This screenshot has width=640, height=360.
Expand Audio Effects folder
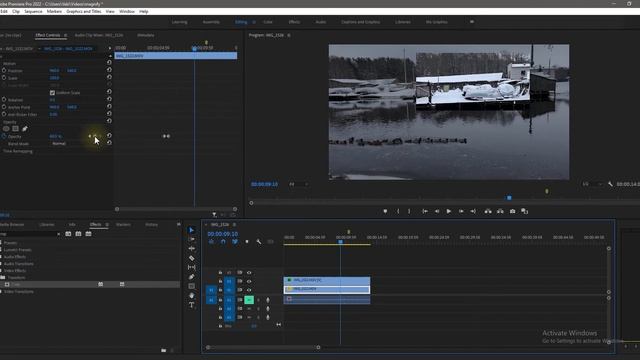click(x=2, y=257)
